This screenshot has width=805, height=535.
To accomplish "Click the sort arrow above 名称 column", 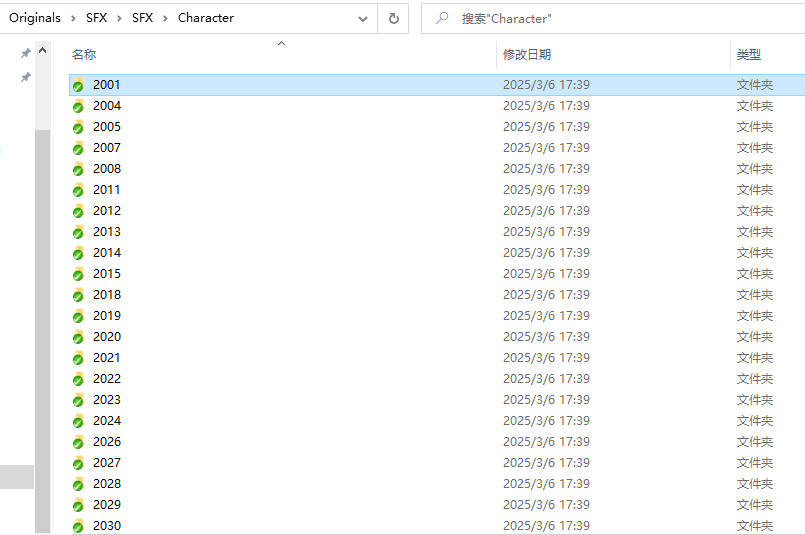I will pos(281,44).
